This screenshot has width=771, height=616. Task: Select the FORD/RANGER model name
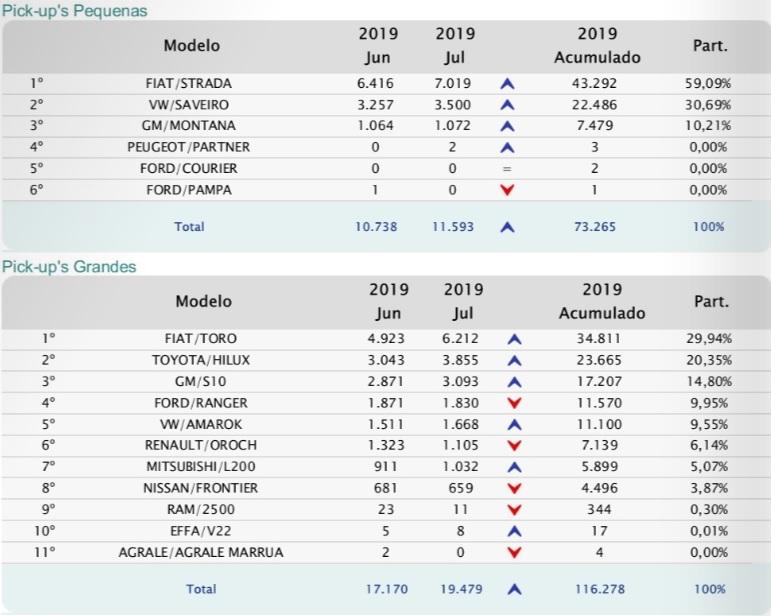[201, 403]
